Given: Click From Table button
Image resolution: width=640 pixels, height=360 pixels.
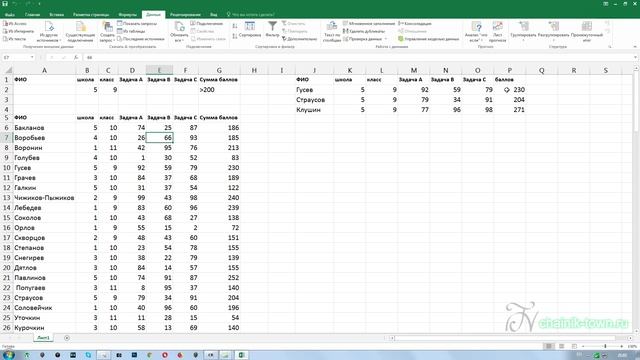Looking at the screenshot, I should (131, 31).
